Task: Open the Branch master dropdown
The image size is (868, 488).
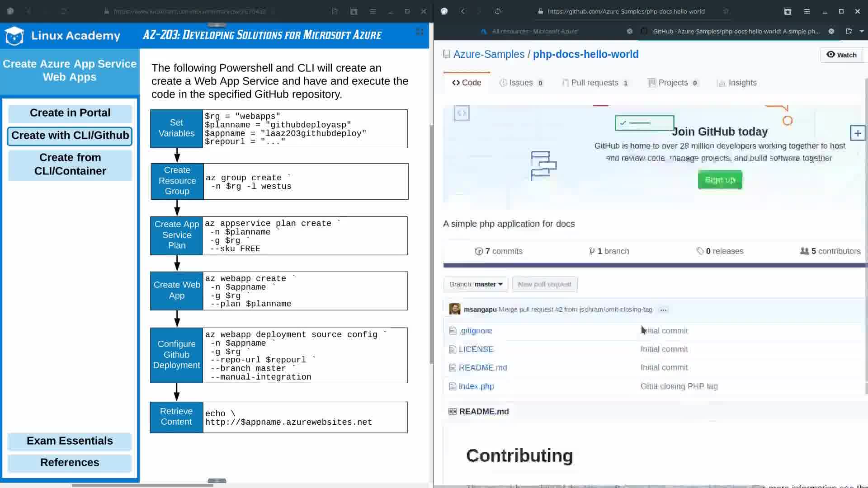Action: click(476, 284)
